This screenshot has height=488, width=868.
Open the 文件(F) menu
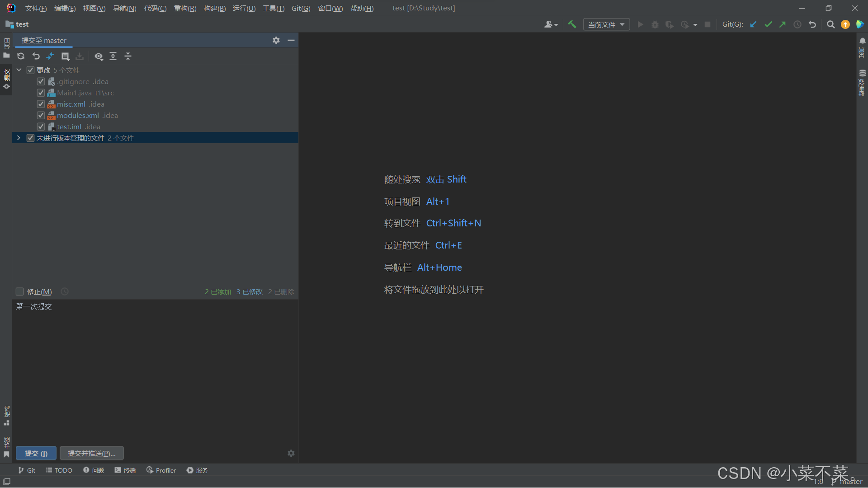[36, 8]
